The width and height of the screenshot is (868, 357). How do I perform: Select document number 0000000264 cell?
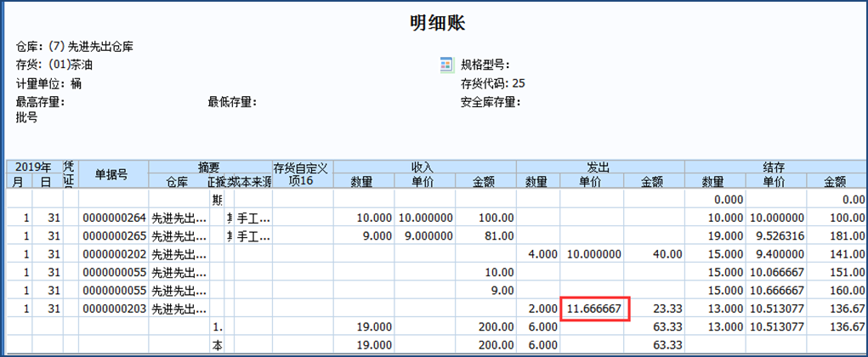pyautogui.click(x=114, y=218)
